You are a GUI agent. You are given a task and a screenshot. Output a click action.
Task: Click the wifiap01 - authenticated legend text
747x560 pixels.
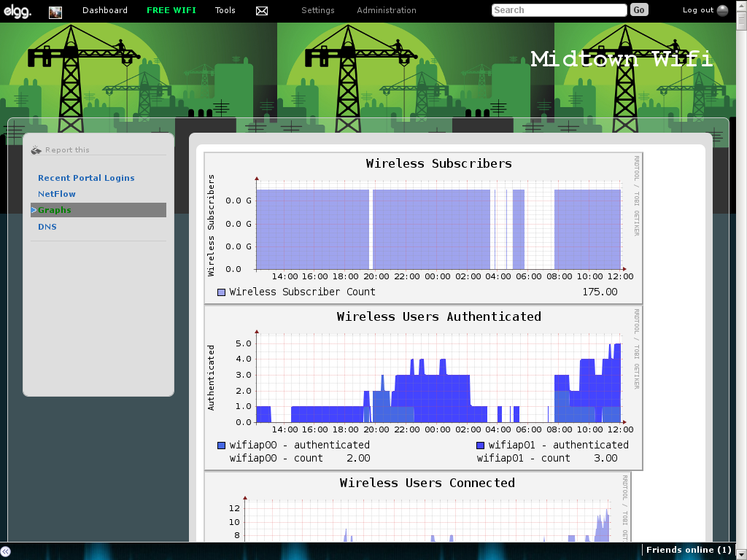(558, 445)
